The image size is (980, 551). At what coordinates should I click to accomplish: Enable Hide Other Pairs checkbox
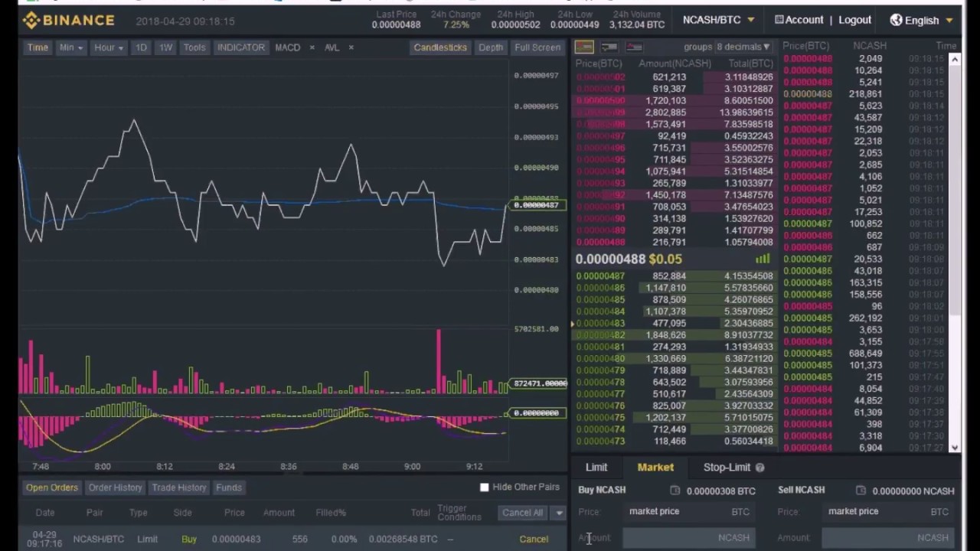(x=484, y=487)
